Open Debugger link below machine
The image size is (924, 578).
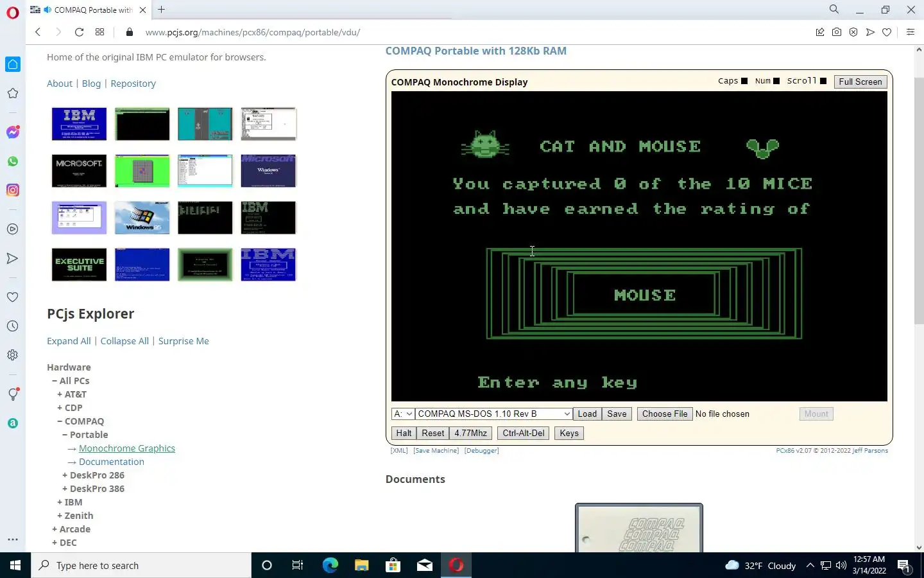click(481, 451)
